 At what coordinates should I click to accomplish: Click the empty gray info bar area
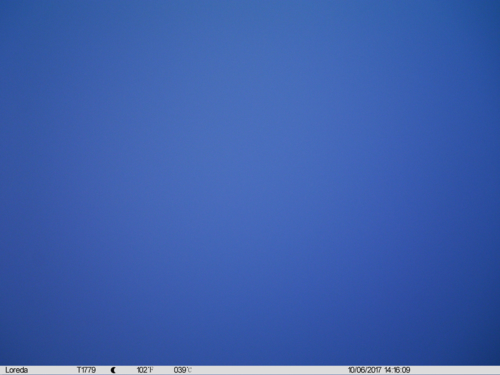pos(270,370)
